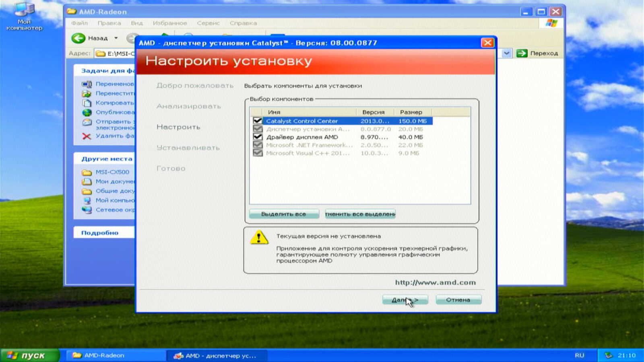644x362 pixels.
Task: Click the yellow warning icon in installer
Action: [259, 237]
